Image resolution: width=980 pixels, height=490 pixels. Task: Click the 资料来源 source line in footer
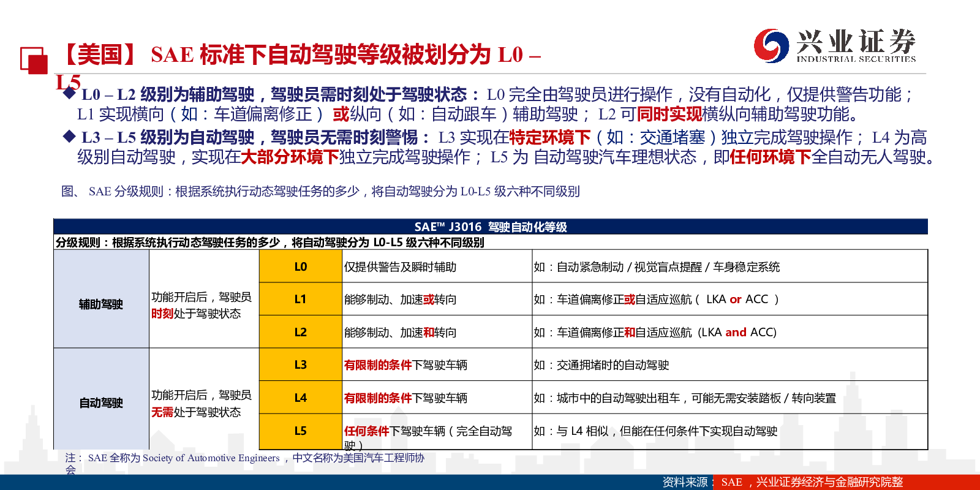pos(783,482)
